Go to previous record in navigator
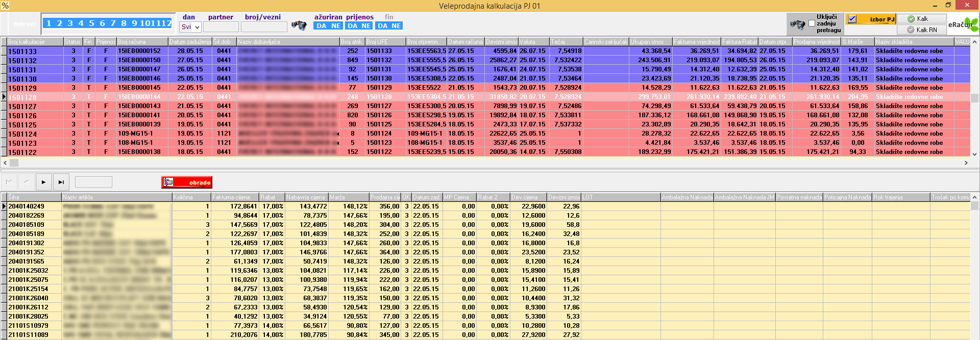 [x=27, y=182]
